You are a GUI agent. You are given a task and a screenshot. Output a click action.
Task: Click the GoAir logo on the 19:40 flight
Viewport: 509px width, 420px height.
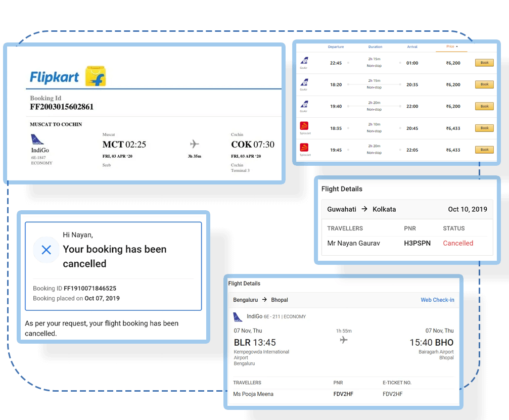(x=304, y=104)
